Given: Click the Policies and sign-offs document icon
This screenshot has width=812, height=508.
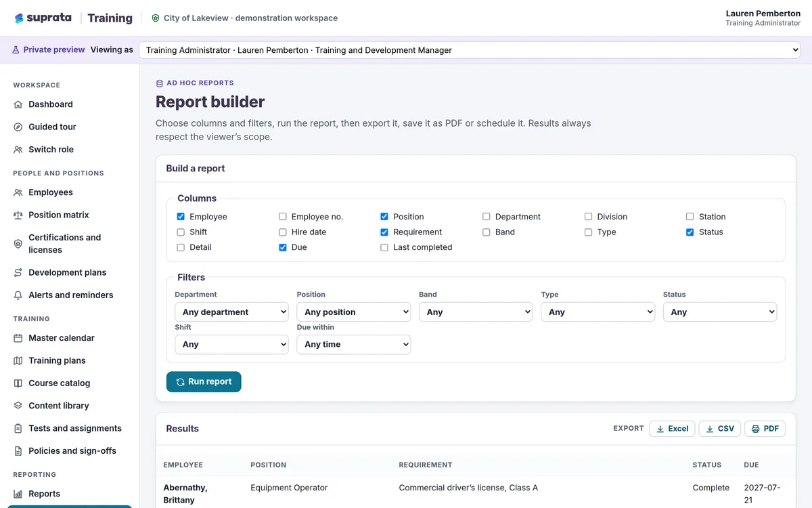Looking at the screenshot, I should click(18, 451).
